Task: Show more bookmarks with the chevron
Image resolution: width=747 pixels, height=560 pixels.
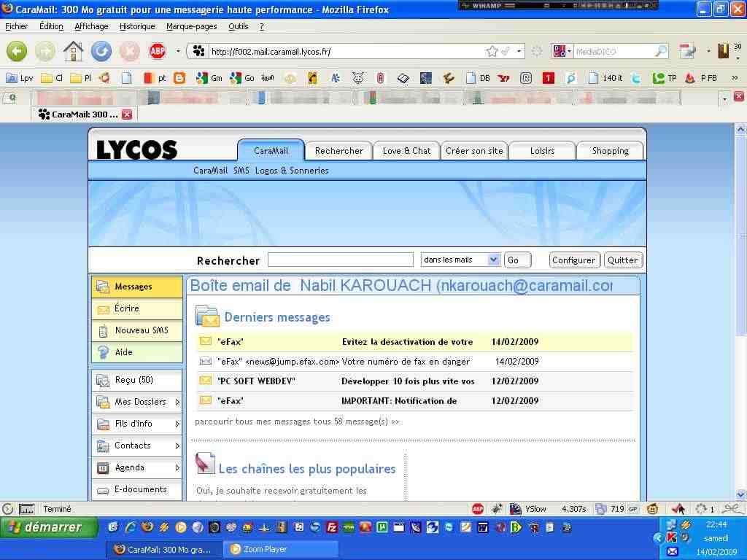Action: click(735, 77)
